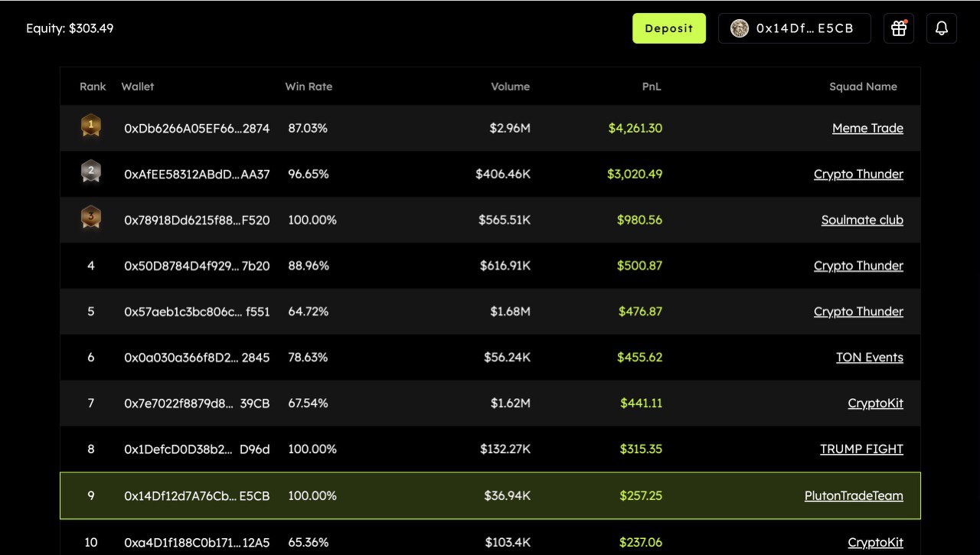Viewport: 980px width, 555px height.
Task: Click the bronze rank 3 medal
Action: (91, 217)
